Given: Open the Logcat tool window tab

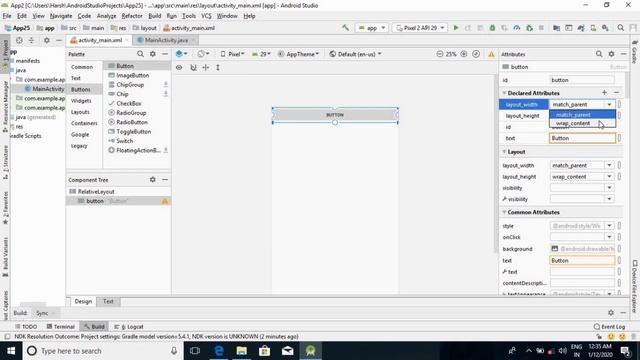Looking at the screenshot, I should click(x=129, y=327).
